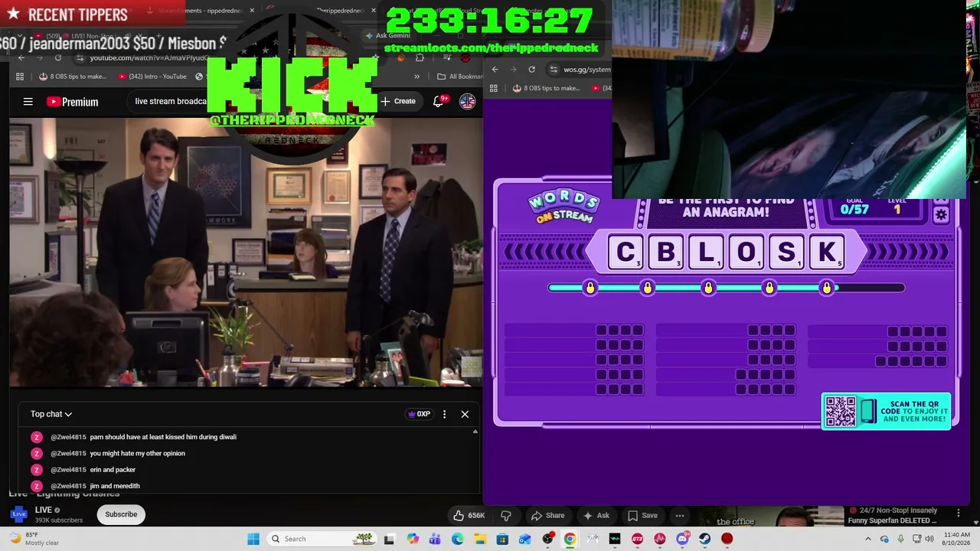Open options for the Superfan recommended video
980x551 pixels.
point(958,512)
